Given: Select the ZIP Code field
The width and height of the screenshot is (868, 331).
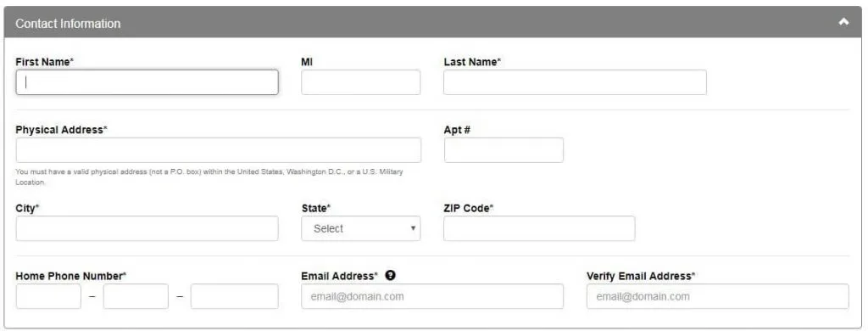Looking at the screenshot, I should click(539, 228).
